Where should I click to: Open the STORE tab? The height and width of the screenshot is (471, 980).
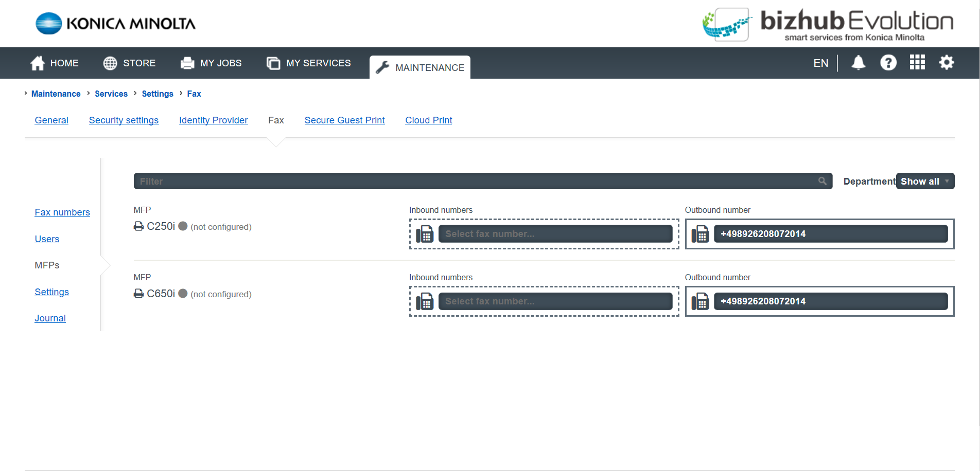(129, 63)
